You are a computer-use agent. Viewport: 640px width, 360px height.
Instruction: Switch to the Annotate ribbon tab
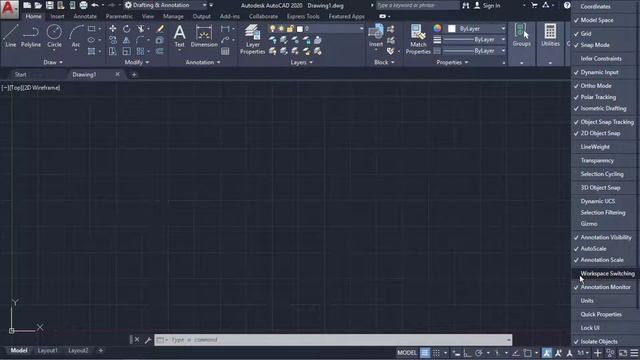[85, 17]
